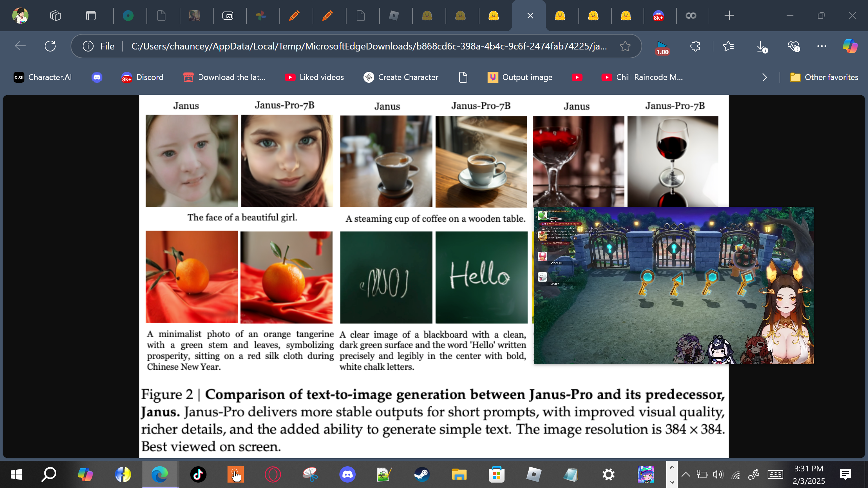Open the Create Character bookmark

(401, 77)
